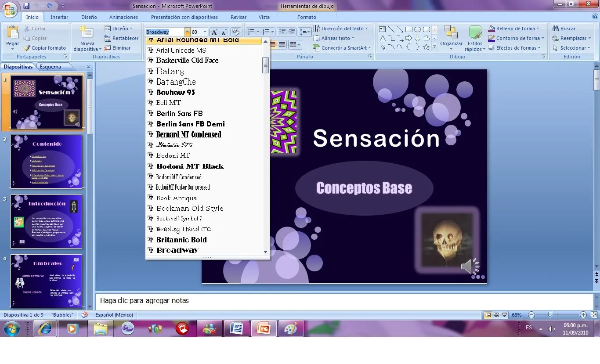Select the oval shape

pos(417,29)
